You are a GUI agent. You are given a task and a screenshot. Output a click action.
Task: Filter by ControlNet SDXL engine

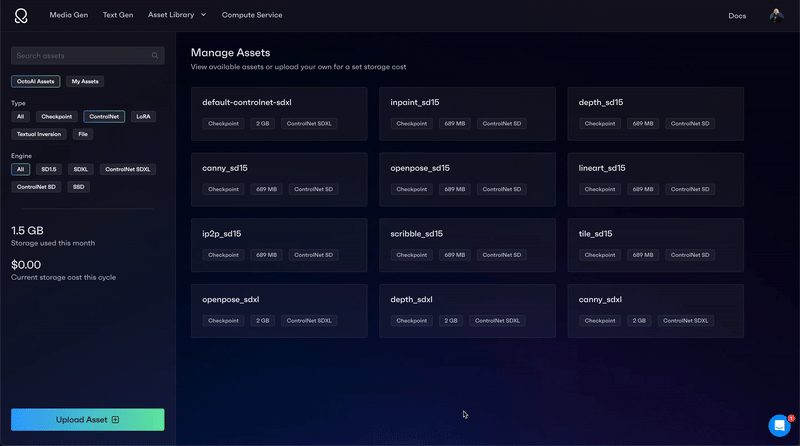pyautogui.click(x=128, y=169)
